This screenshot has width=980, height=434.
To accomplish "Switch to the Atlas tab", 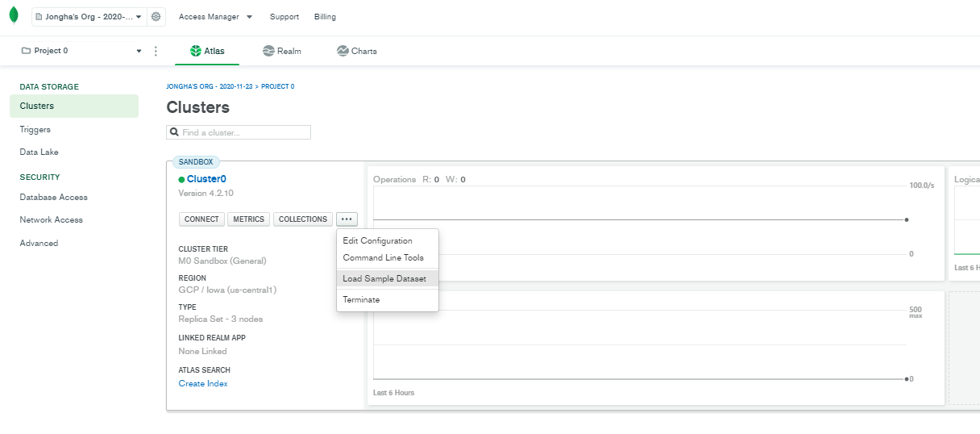I will coord(207,51).
